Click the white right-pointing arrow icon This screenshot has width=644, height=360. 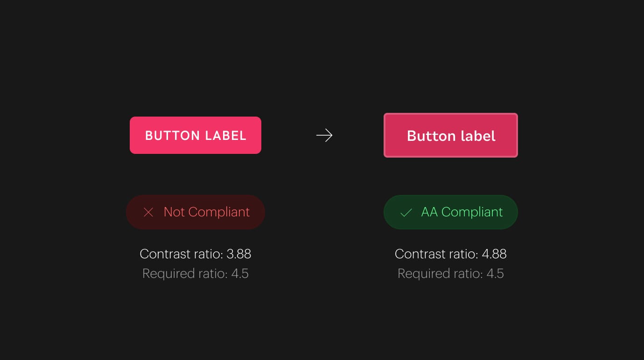coord(324,135)
